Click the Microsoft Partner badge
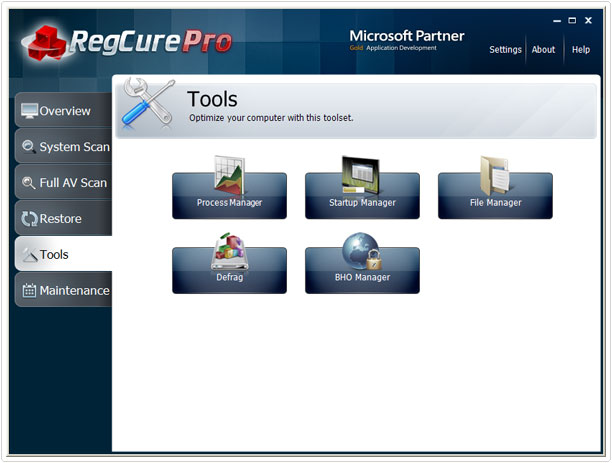The image size is (612, 463). pos(406,40)
